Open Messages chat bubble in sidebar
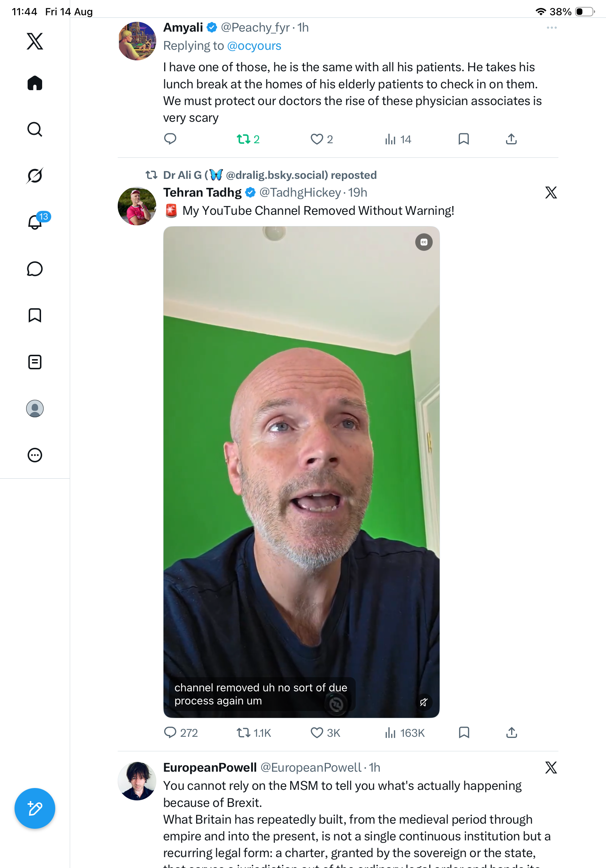 point(35,269)
